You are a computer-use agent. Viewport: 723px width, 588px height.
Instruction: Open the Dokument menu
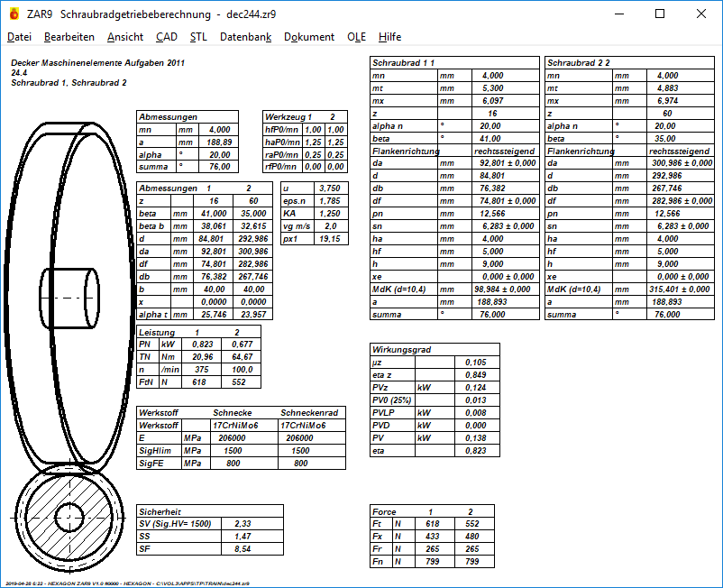pos(309,37)
